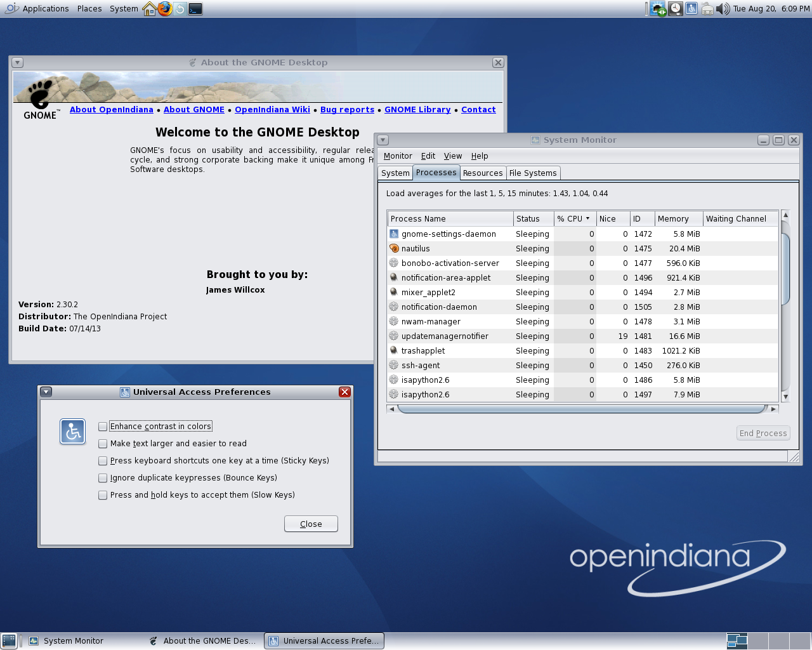Image resolution: width=812 pixels, height=650 pixels.
Task: Click the gnome-settings-daemon process icon
Action: click(394, 234)
